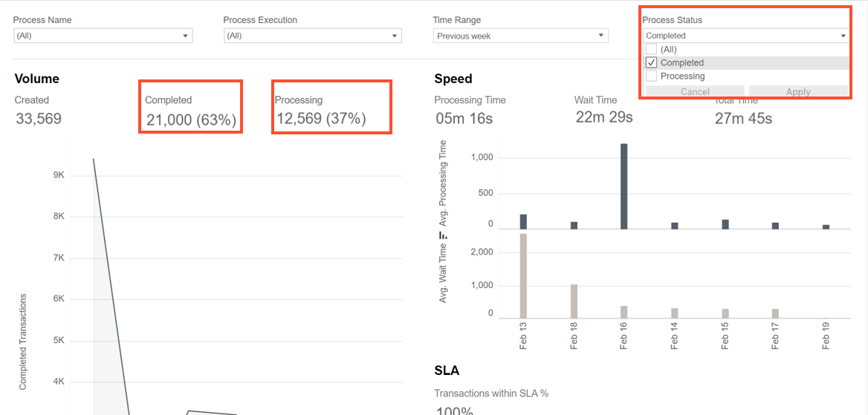Click Cancel in the Process Status filter
This screenshot has width=868, height=415.
point(695,92)
